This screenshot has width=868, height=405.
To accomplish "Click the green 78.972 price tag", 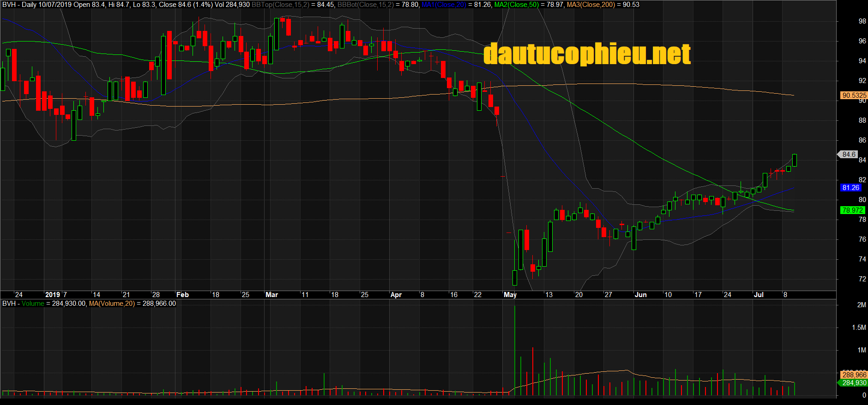I will (x=852, y=210).
